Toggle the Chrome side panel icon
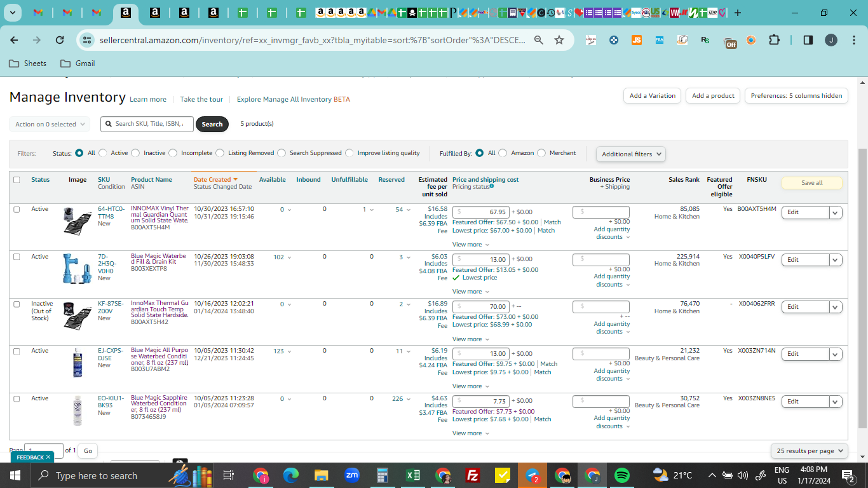 [x=808, y=40]
